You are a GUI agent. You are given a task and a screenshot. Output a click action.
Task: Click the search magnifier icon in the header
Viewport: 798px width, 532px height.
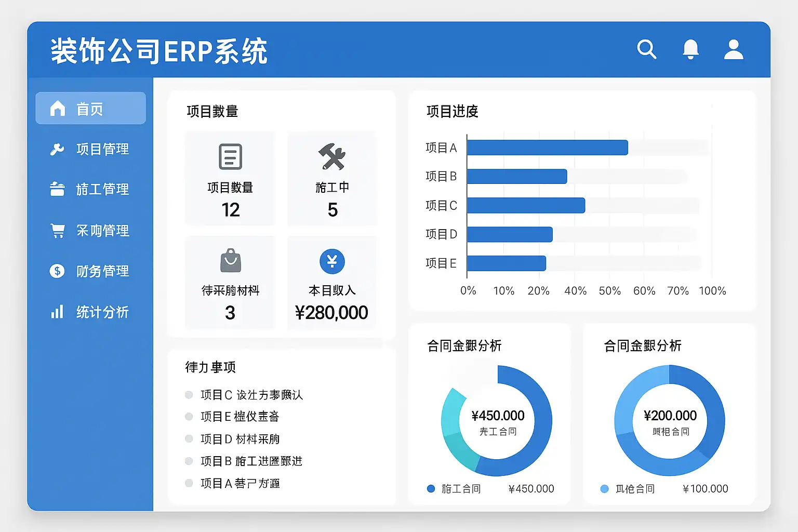[647, 49]
